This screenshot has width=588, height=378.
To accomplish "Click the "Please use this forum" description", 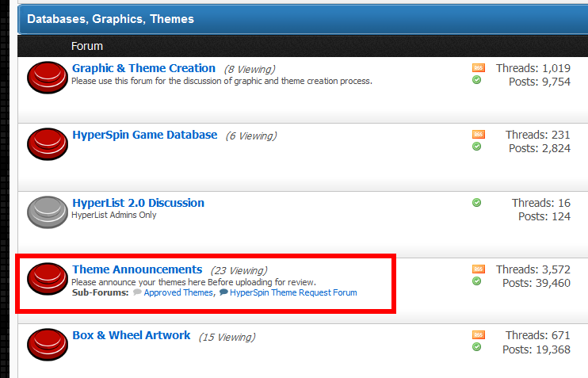I will click(222, 81).
